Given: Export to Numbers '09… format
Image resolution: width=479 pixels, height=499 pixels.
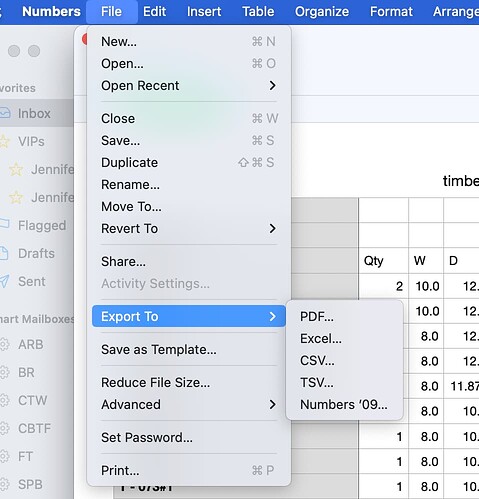Looking at the screenshot, I should [x=345, y=405].
